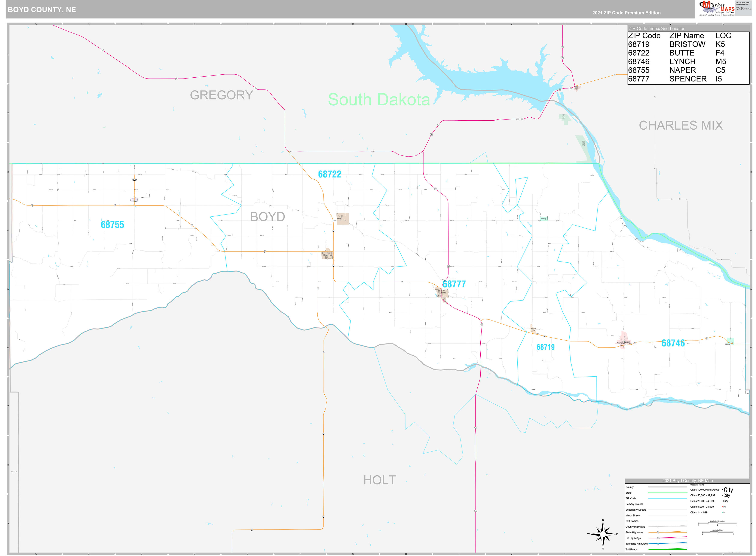Toggle the ZIP Code line in the legend

(667, 498)
